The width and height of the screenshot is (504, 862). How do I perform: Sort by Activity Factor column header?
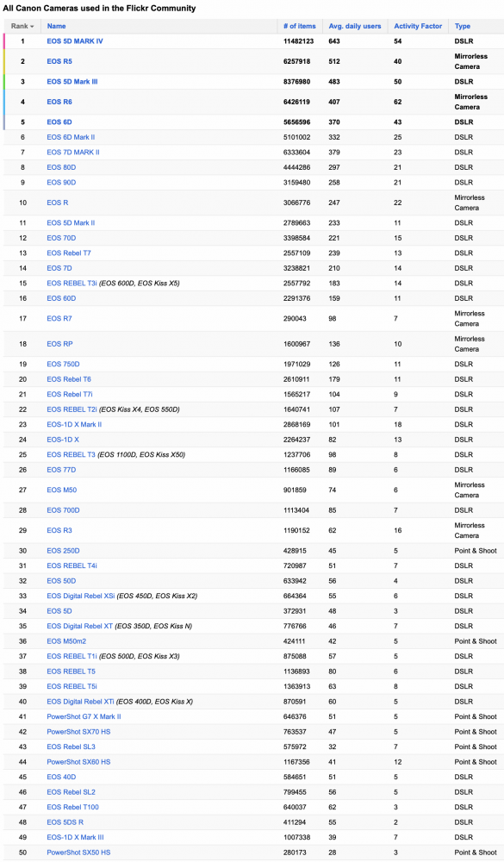[x=418, y=27]
